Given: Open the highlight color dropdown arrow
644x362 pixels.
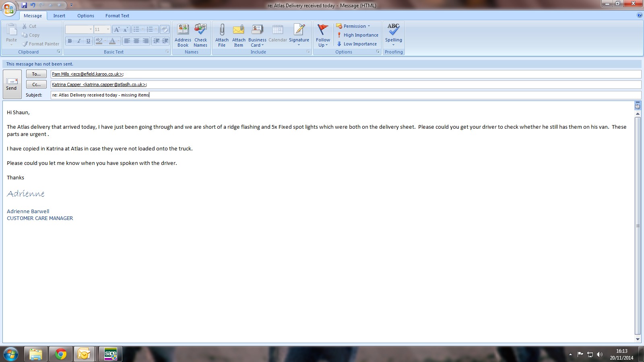Looking at the screenshot, I should pos(105,41).
